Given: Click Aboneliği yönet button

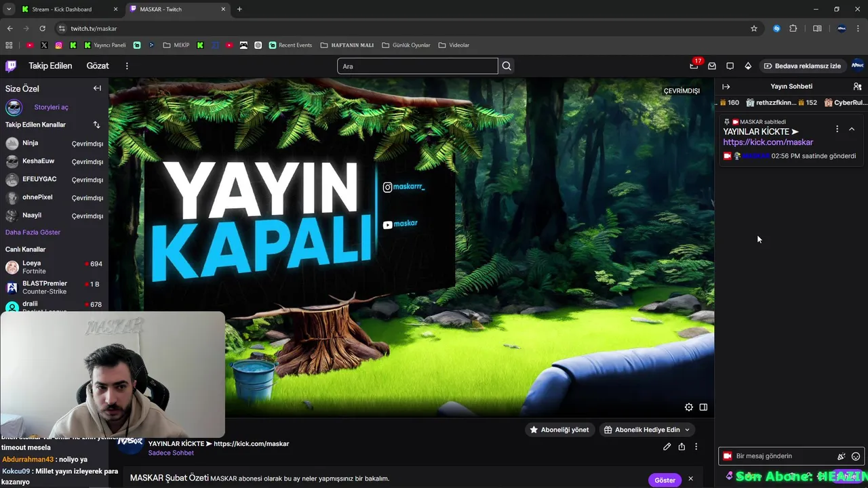Looking at the screenshot, I should tap(559, 430).
